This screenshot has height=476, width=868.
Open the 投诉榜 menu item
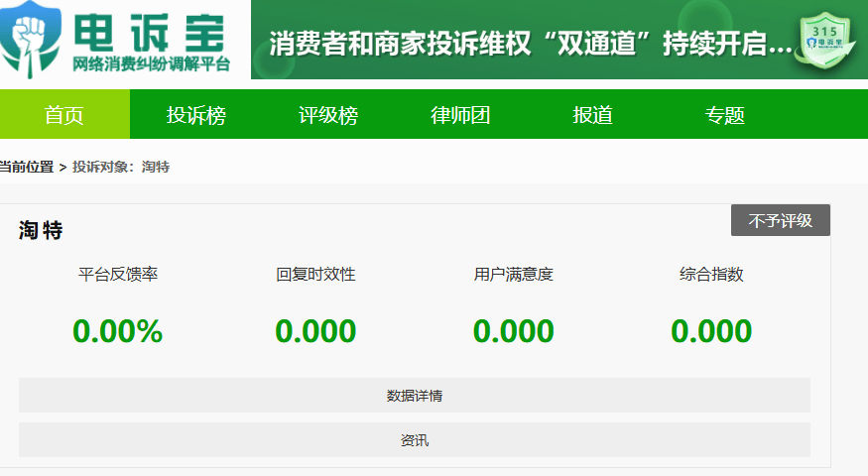point(196,115)
